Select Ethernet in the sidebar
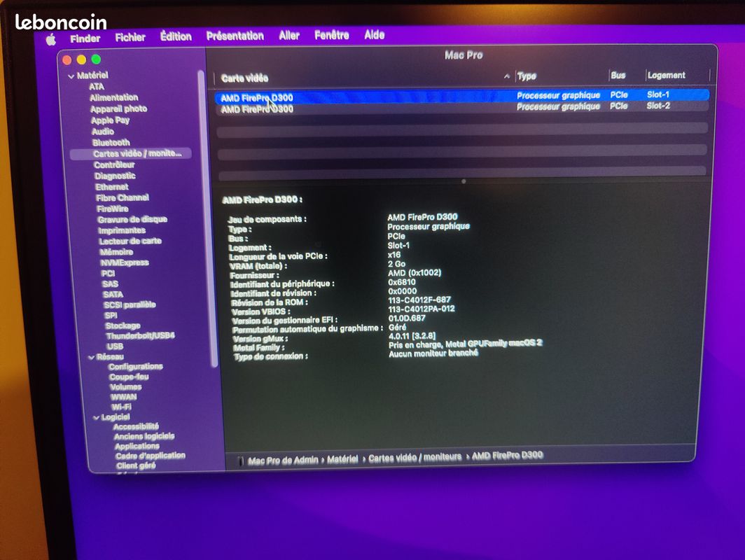745x560 pixels. 111,187
